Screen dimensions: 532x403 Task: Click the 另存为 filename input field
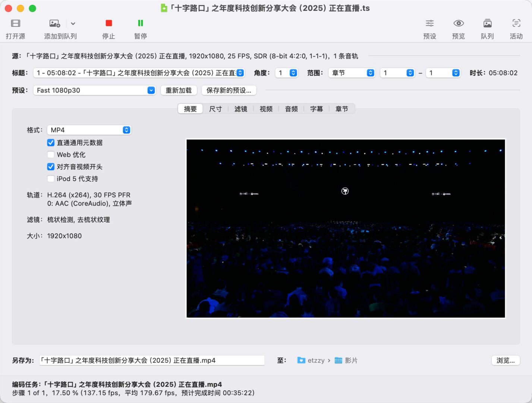pos(152,360)
